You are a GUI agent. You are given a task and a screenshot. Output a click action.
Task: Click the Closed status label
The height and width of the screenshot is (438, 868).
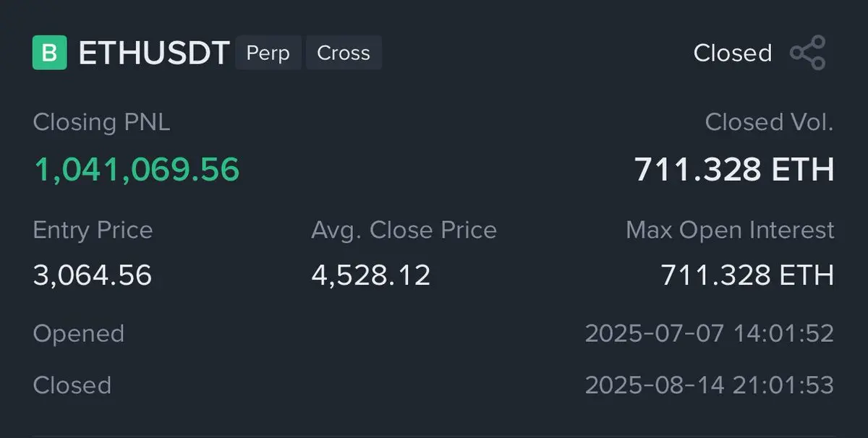click(732, 53)
